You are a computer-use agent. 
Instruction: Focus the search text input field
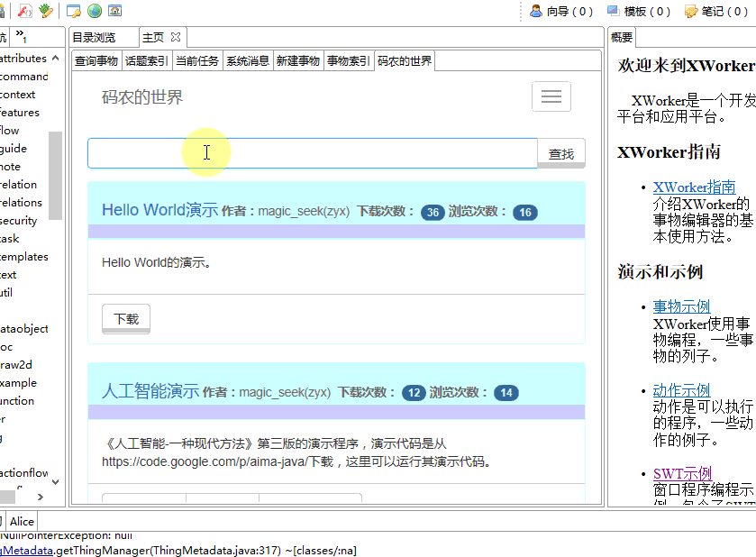(312, 153)
